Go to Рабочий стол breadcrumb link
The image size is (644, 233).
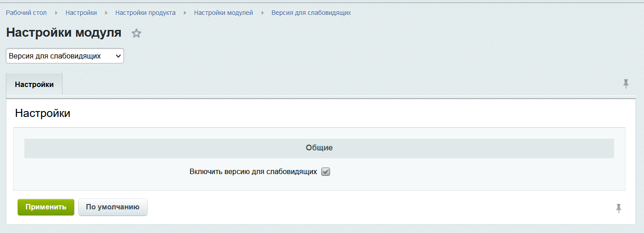26,13
